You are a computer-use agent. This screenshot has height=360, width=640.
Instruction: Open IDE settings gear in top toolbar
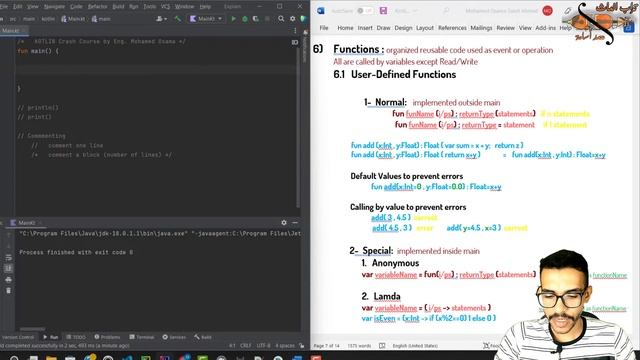pyautogui.click(x=293, y=19)
